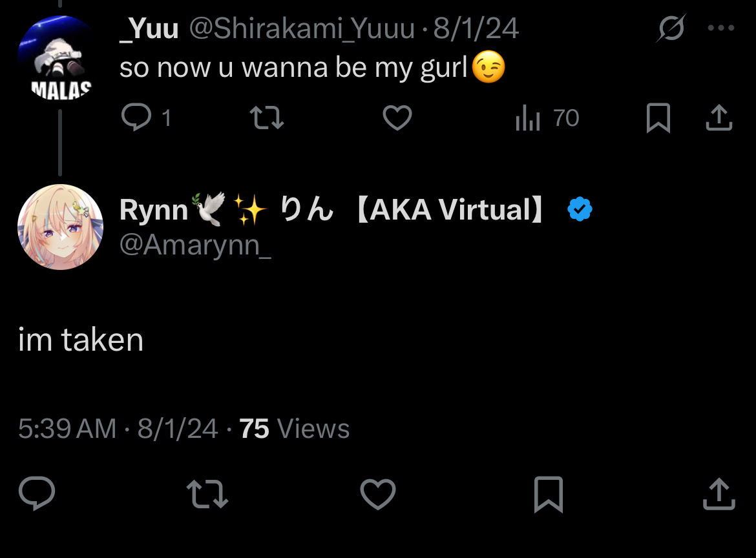This screenshot has width=756, height=558.
Task: Retweet _Yuu's 'be my gurl' tweet
Action: 266,118
